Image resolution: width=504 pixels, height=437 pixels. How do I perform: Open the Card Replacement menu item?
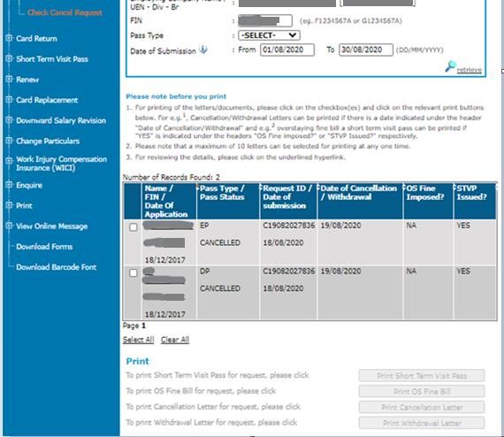47,100
